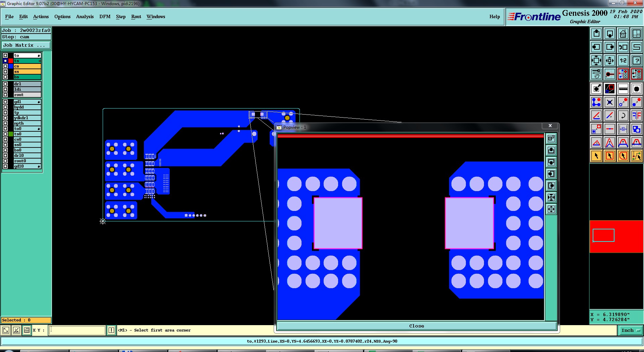Click the Job Matrix button

pyautogui.click(x=26, y=45)
